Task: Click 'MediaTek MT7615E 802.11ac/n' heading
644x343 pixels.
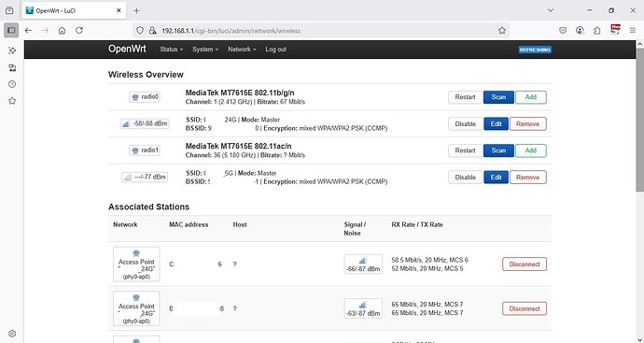Action: coord(239,147)
